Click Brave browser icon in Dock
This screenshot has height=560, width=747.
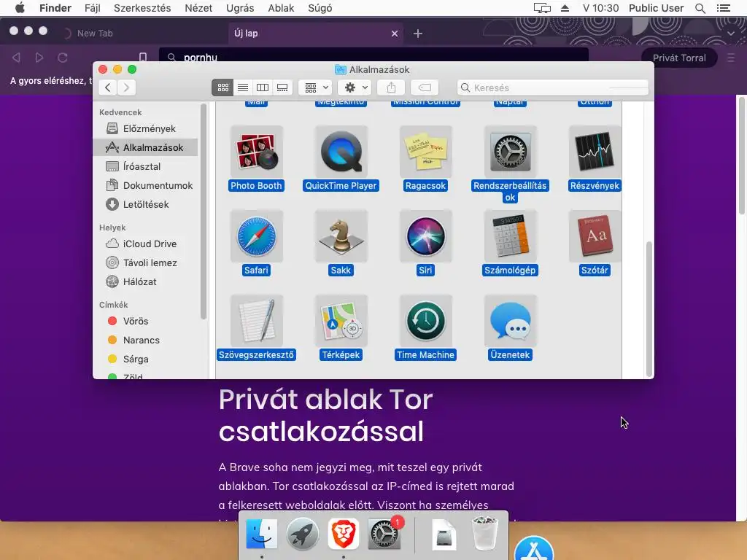tap(343, 534)
